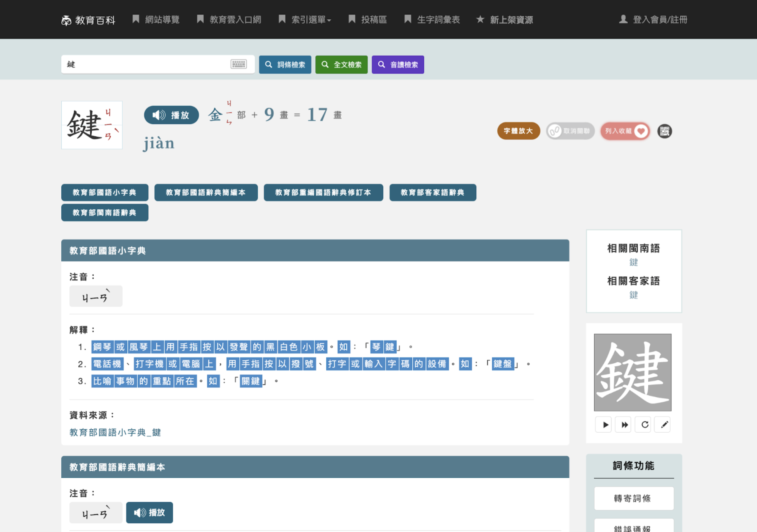
Task: Jump to the 教育部閩南語辭典 tab
Action: [x=105, y=212]
